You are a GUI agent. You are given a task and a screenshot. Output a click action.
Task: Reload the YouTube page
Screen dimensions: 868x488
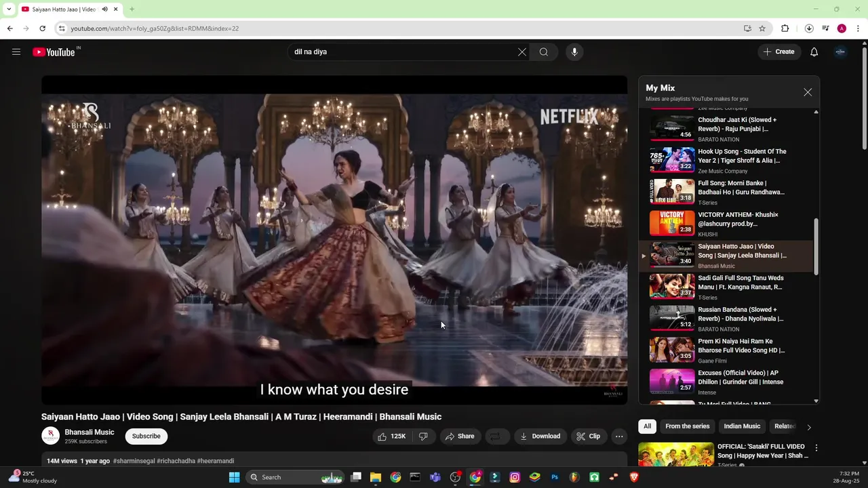(42, 28)
